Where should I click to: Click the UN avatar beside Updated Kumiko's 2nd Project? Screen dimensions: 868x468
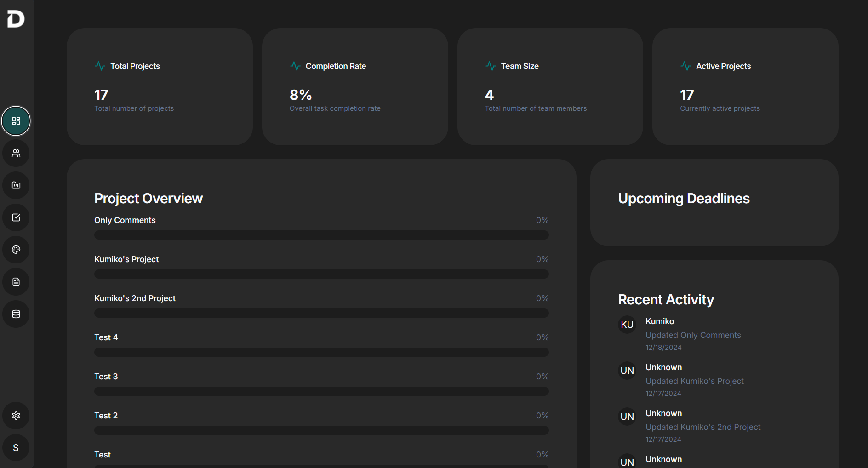pos(627,417)
